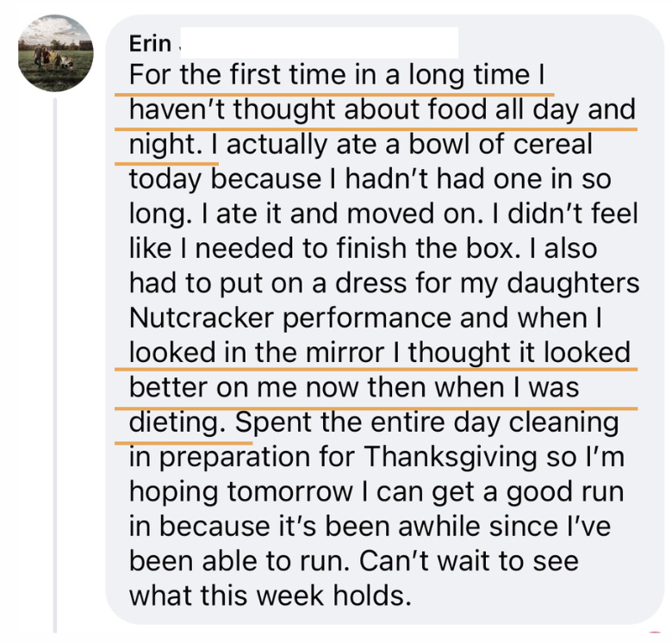The image size is (672, 643).
Task: Click the vertical comment thread line
Action: tap(55, 365)
